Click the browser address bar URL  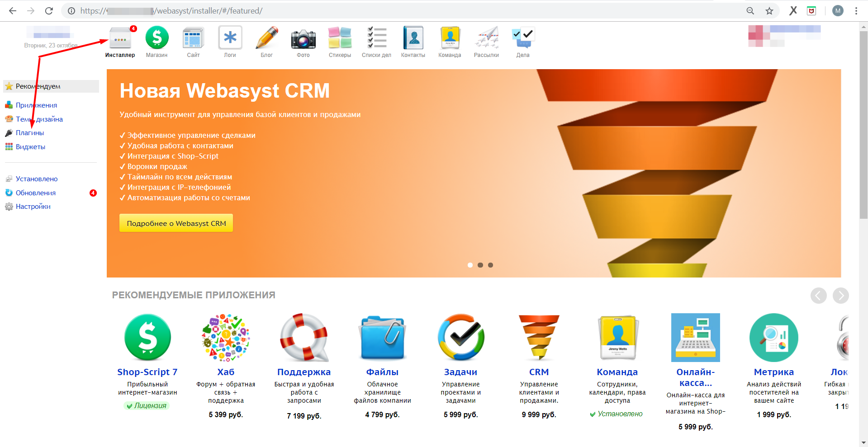click(x=171, y=11)
